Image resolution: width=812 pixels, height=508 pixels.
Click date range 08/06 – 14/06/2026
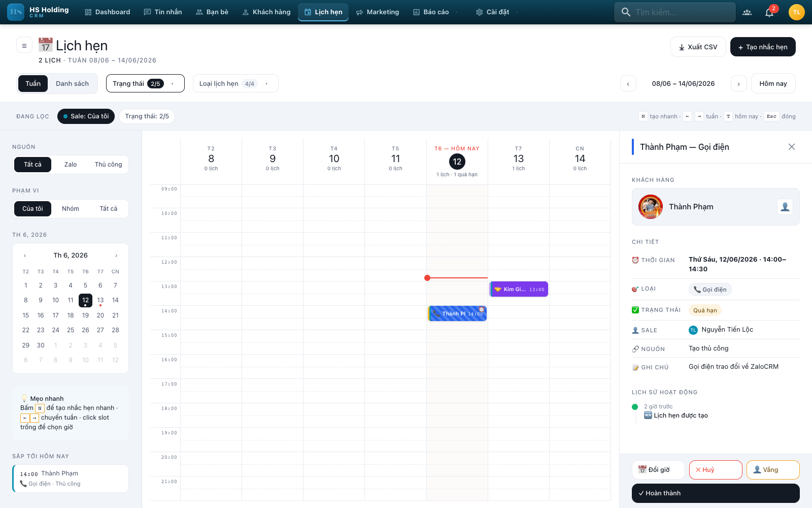click(683, 83)
